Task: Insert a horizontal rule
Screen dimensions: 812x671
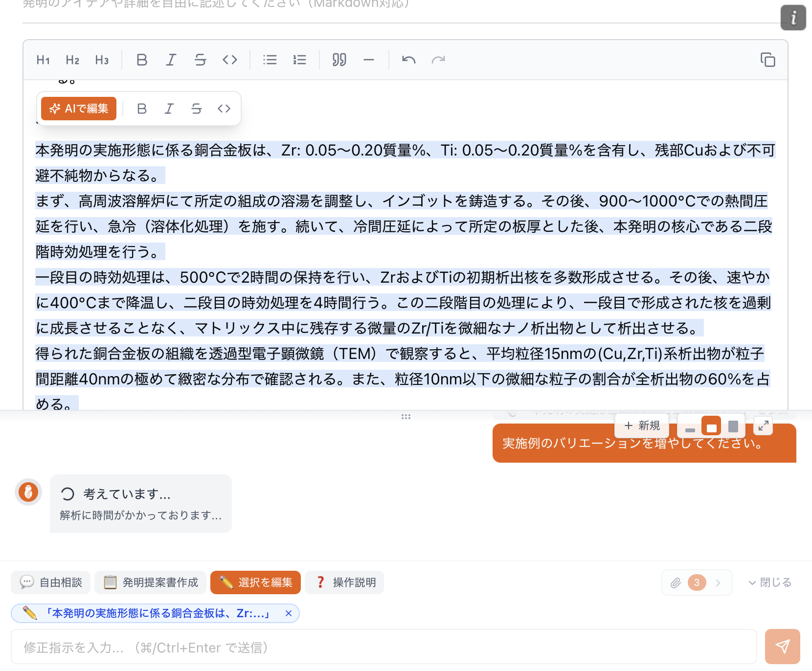Action: (x=369, y=60)
